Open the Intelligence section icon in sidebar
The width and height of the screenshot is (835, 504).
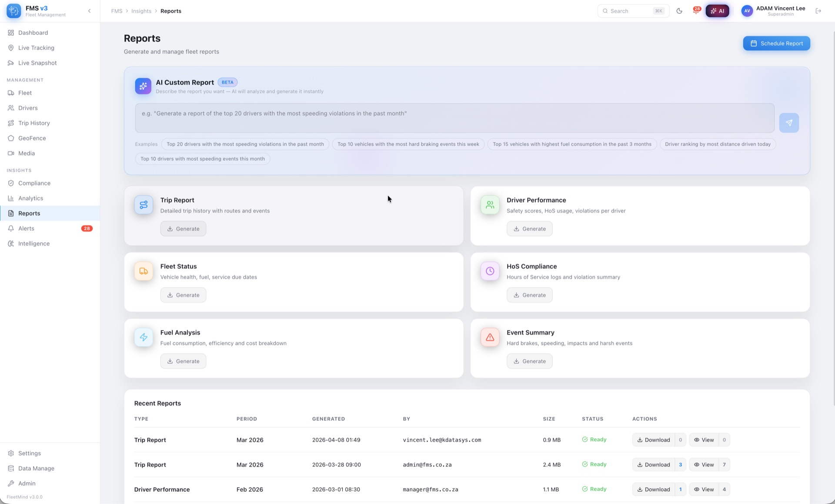pyautogui.click(x=12, y=244)
